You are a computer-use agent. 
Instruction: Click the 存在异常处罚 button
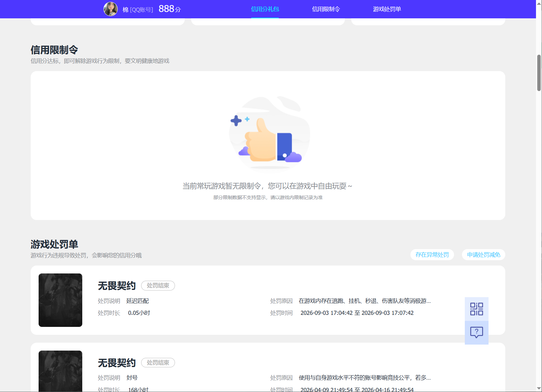pyautogui.click(x=432, y=255)
